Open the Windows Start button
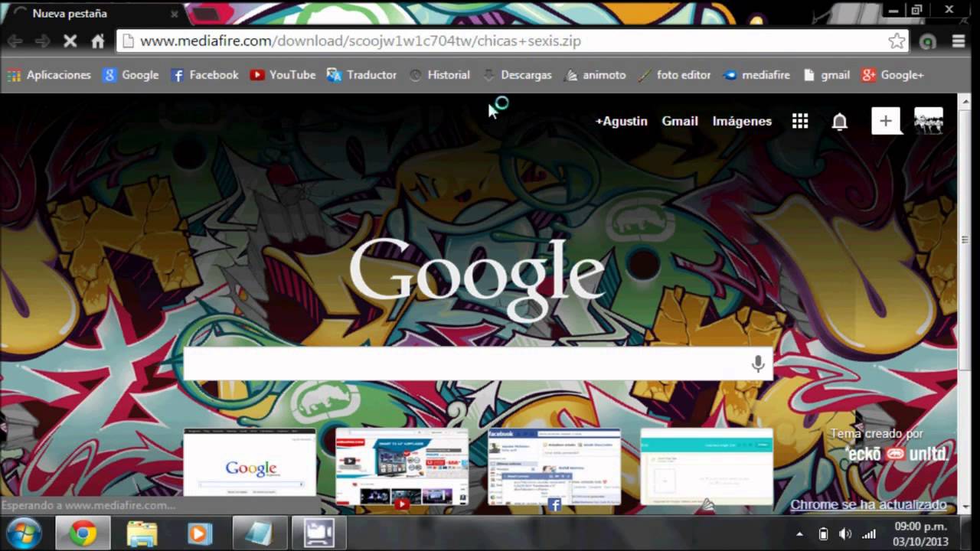980x551 pixels. (x=24, y=533)
